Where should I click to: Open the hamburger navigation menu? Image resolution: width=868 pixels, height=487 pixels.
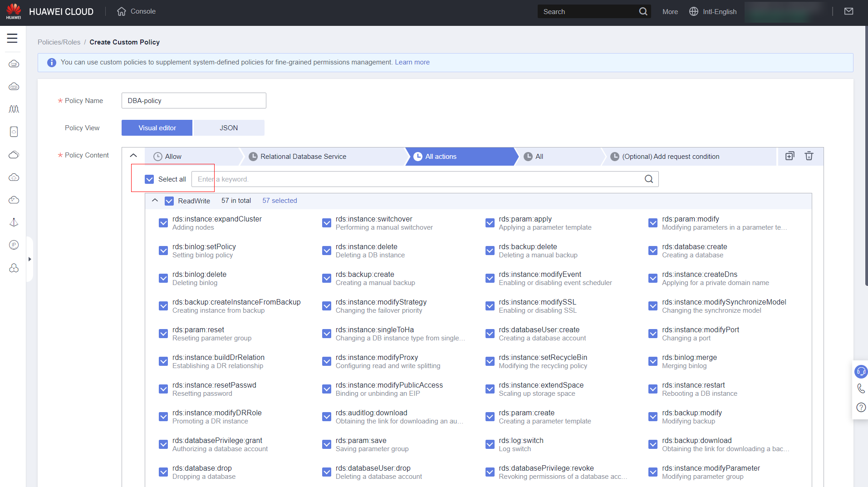[x=12, y=39]
